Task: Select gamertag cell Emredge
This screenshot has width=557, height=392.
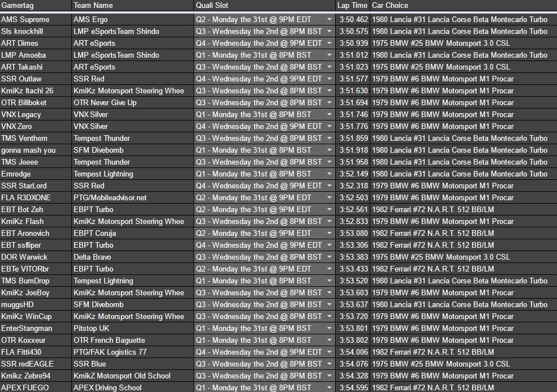Action: tap(36, 174)
